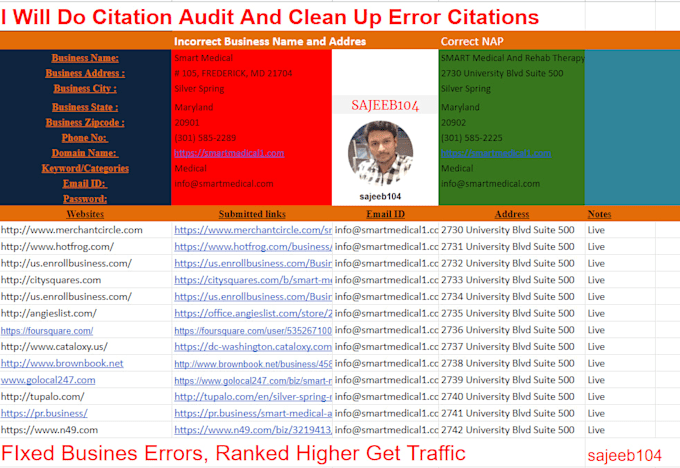Click the https://foursquare.com/ website link
680x468 pixels.
[x=47, y=331]
